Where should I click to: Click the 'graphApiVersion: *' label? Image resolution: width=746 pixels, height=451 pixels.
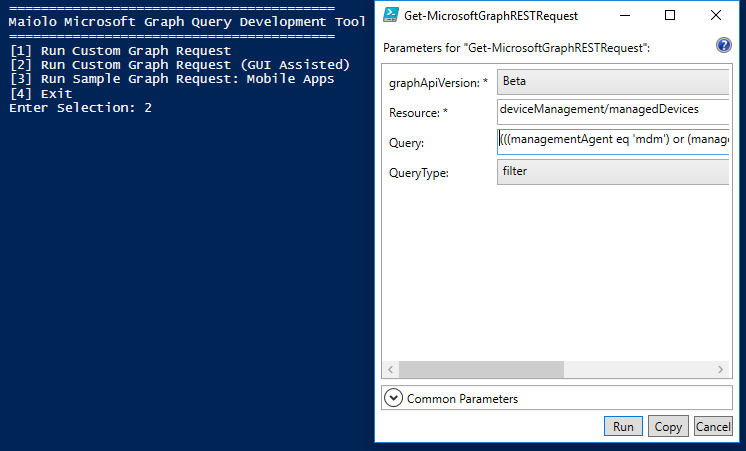[x=438, y=83]
